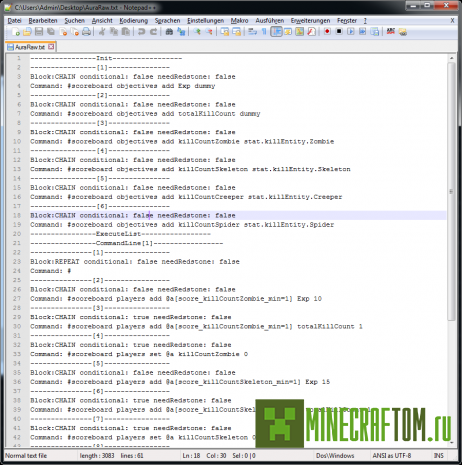
Task: Click the Close document toolbar icon
Action: (x=63, y=32)
